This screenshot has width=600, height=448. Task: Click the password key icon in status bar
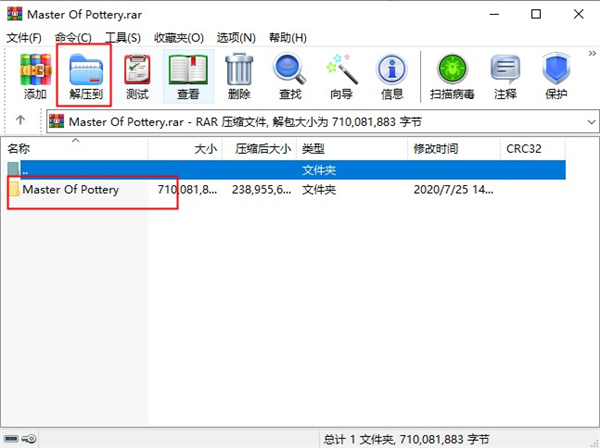[29, 438]
